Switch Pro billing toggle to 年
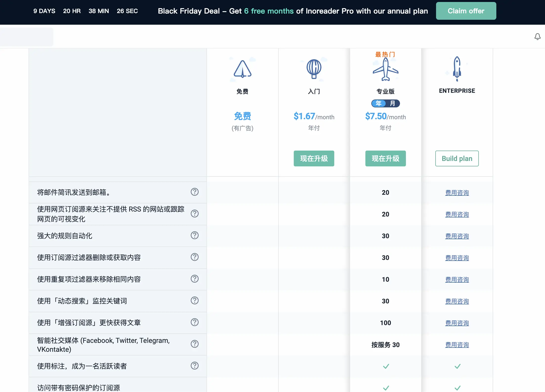The height and width of the screenshot is (392, 545). (x=378, y=103)
